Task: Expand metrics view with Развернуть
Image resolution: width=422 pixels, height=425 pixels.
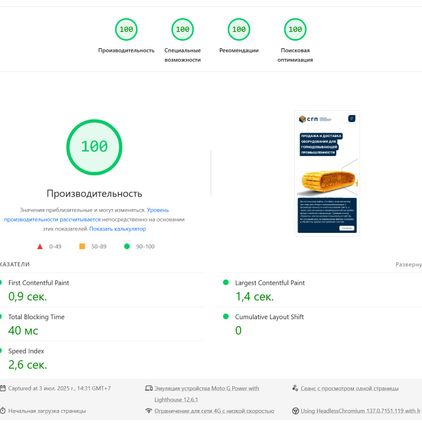Action: tap(409, 264)
